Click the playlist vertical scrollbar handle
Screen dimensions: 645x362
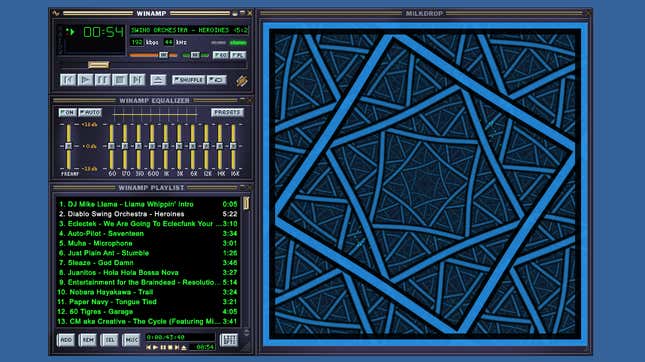(246, 203)
